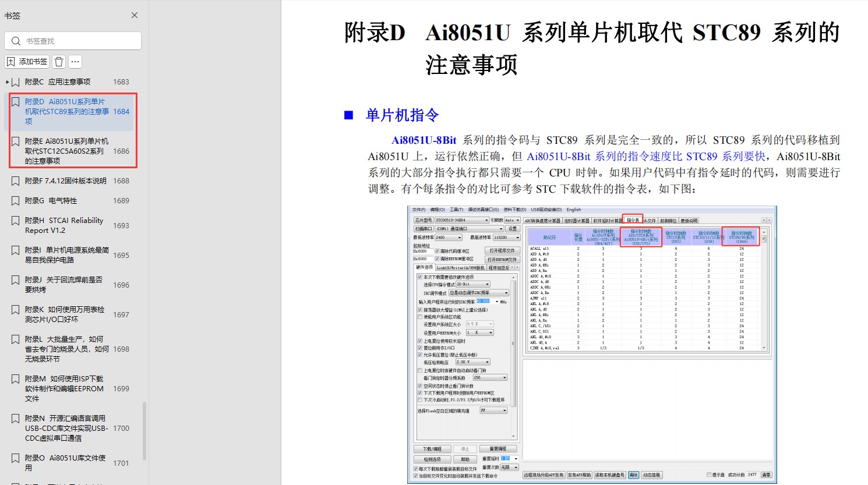
Task: Open 附录H STCAI Reliability Report V1.2
Action: [x=64, y=225]
